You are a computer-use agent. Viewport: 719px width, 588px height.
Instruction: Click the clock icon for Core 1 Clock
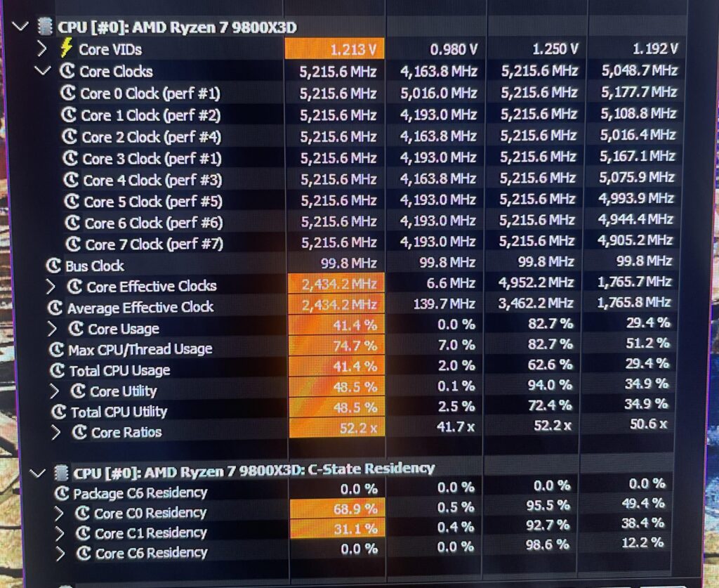coord(69,115)
